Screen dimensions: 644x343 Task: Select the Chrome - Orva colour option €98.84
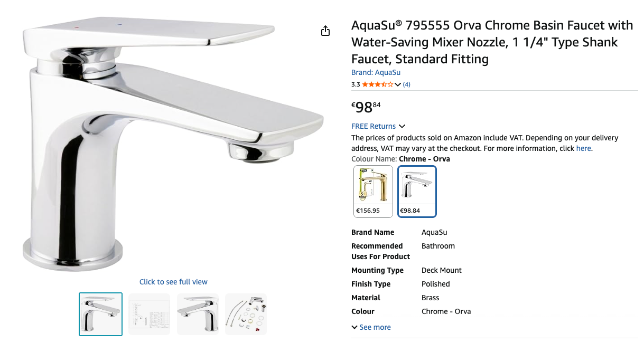tap(417, 191)
